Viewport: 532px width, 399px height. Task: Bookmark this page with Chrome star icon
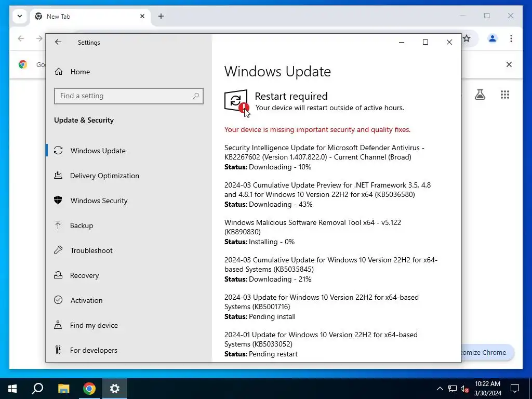pyautogui.click(x=467, y=38)
